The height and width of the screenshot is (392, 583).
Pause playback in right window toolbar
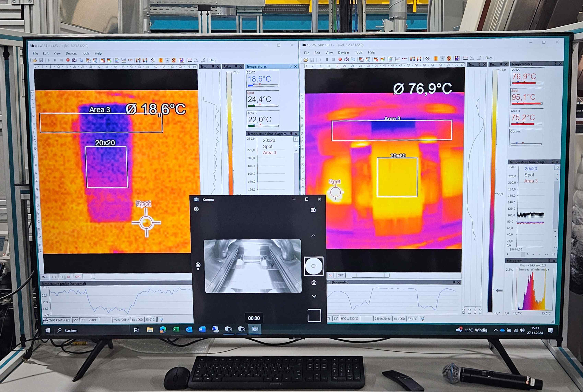point(327,59)
